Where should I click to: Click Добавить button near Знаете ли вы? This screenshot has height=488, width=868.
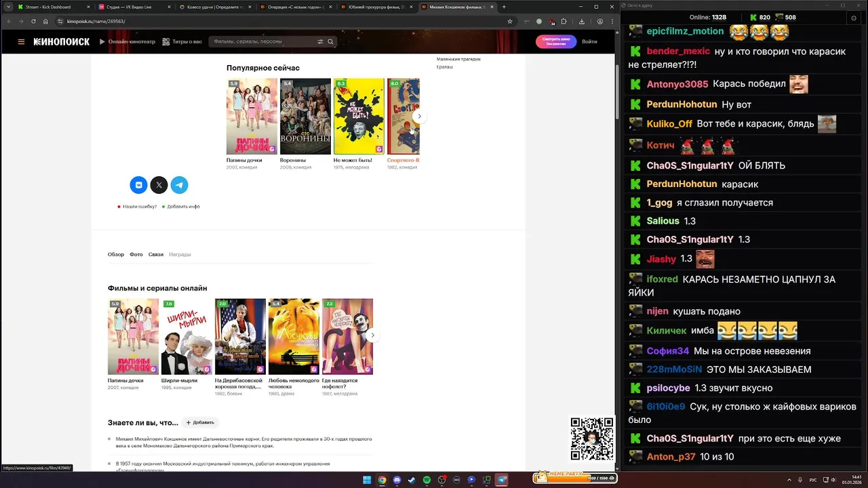click(200, 422)
